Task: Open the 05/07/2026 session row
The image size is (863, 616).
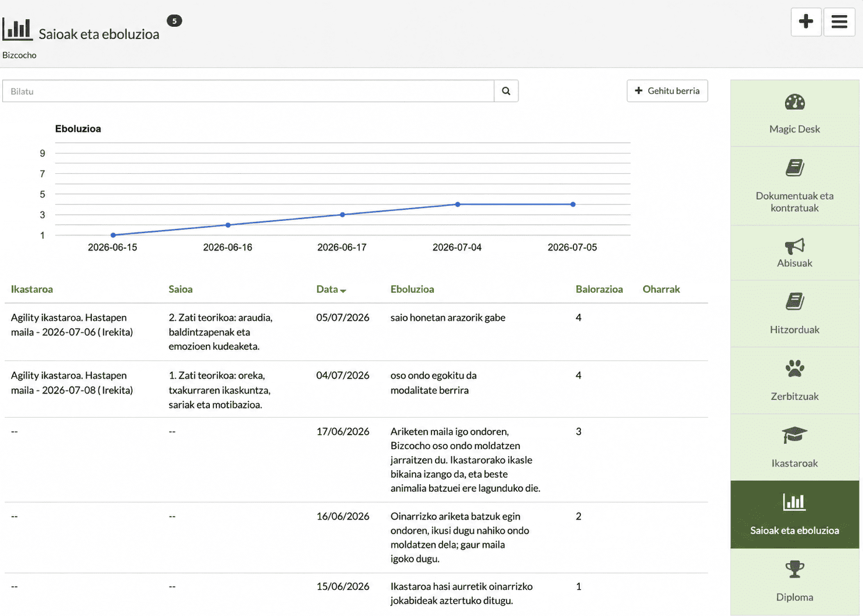Action: tap(356, 332)
